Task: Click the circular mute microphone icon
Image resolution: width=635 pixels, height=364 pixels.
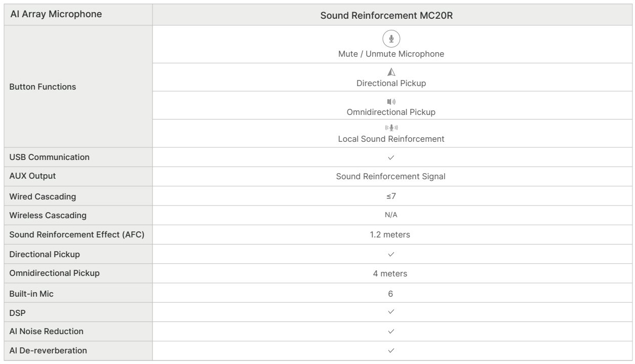Action: 391,39
